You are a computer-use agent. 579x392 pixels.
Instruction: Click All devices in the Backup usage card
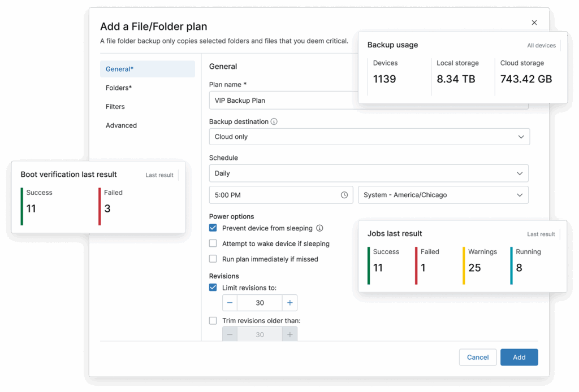pos(542,45)
